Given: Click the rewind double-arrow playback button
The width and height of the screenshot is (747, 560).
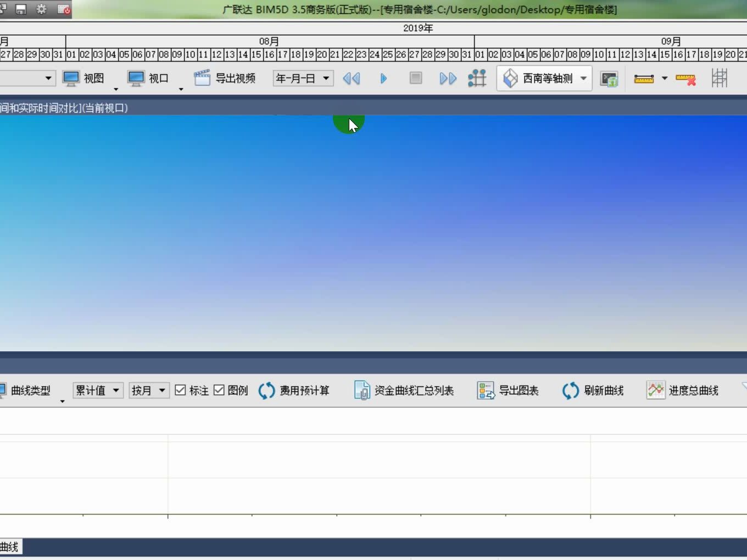Looking at the screenshot, I should point(352,79).
